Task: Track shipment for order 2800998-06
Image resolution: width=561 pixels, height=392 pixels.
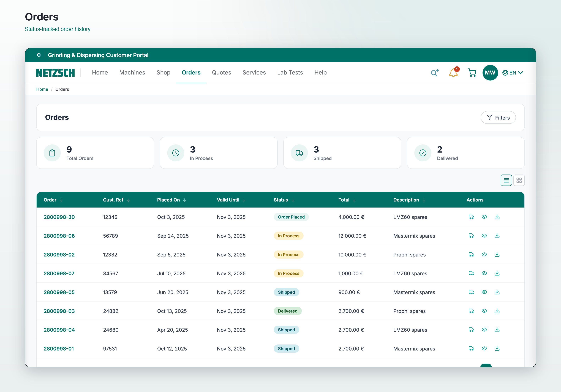Action: (471, 236)
